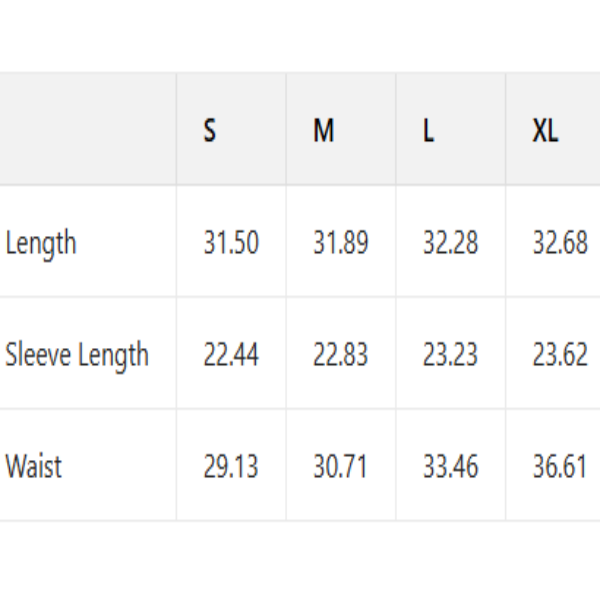The image size is (600, 600).
Task: Select the Sleeve Length row label
Action: click(x=77, y=355)
